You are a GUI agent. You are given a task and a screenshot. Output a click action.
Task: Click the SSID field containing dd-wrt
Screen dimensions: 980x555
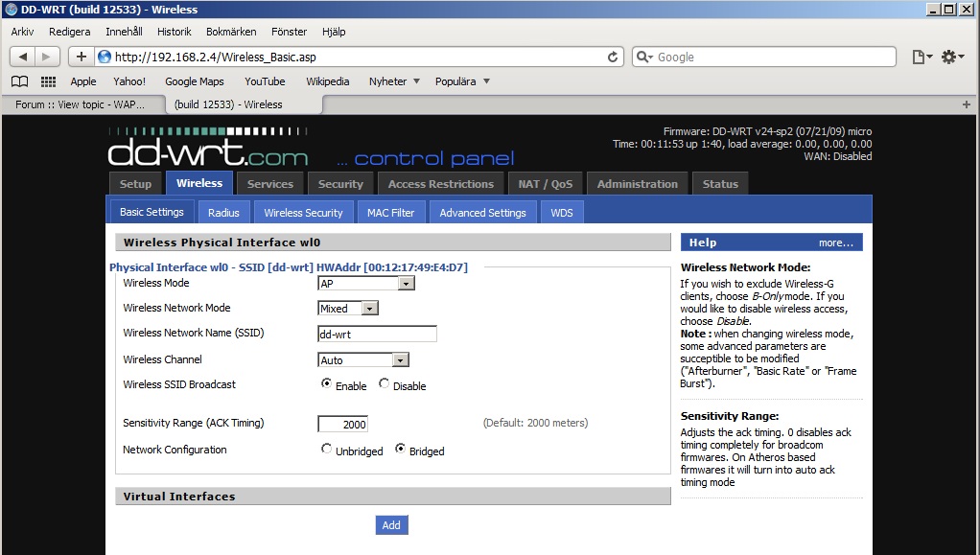(377, 334)
